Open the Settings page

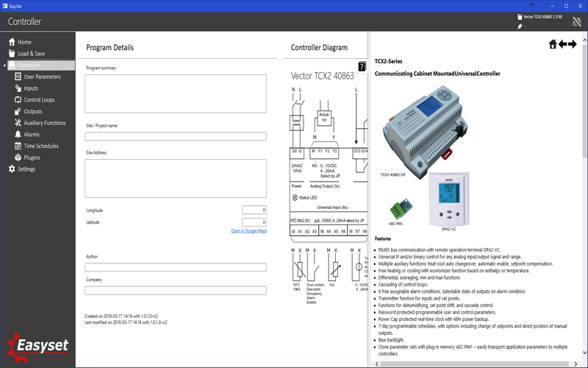tap(26, 169)
